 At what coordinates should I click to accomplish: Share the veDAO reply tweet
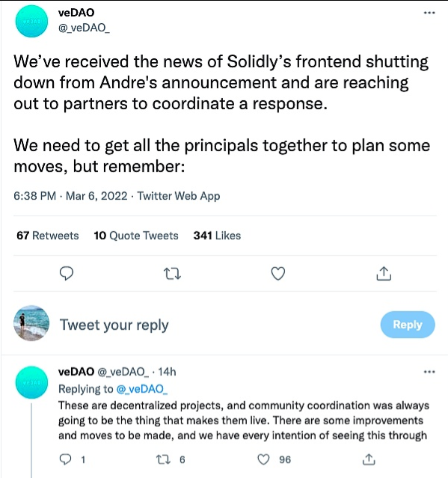tap(369, 459)
